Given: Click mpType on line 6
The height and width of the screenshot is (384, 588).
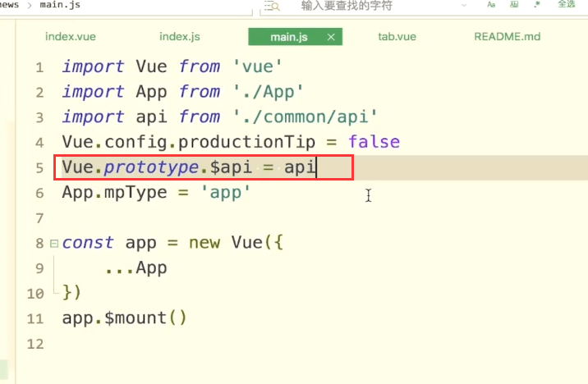Looking at the screenshot, I should click(136, 193).
